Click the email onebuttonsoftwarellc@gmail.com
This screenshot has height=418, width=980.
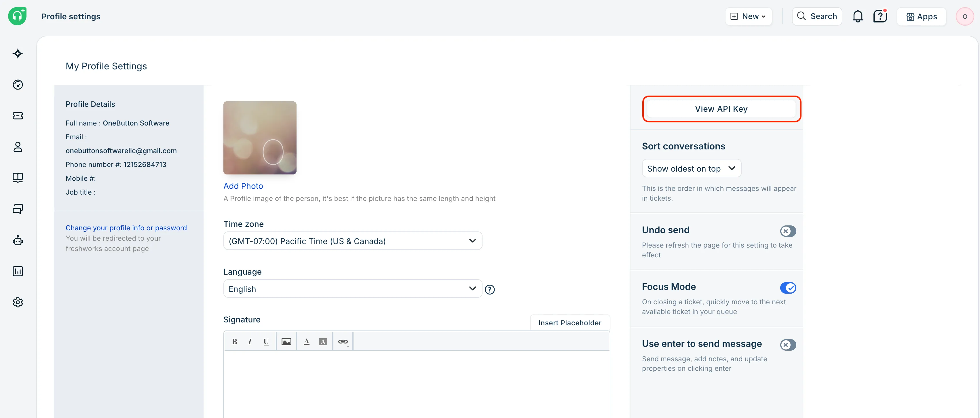click(x=121, y=151)
